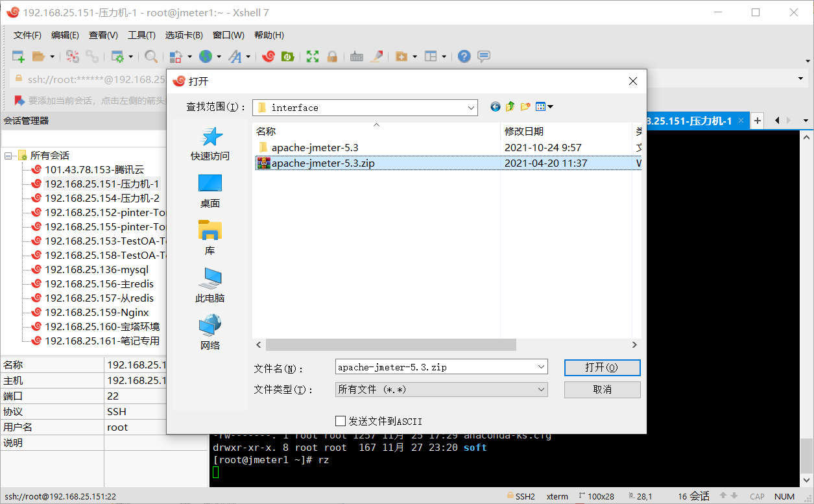Click the globe encoding icon
Image resolution: width=814 pixels, height=504 pixels.
(x=206, y=56)
